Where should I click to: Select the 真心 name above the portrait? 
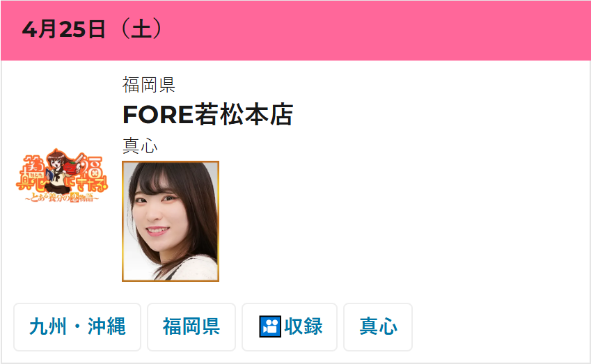140,146
